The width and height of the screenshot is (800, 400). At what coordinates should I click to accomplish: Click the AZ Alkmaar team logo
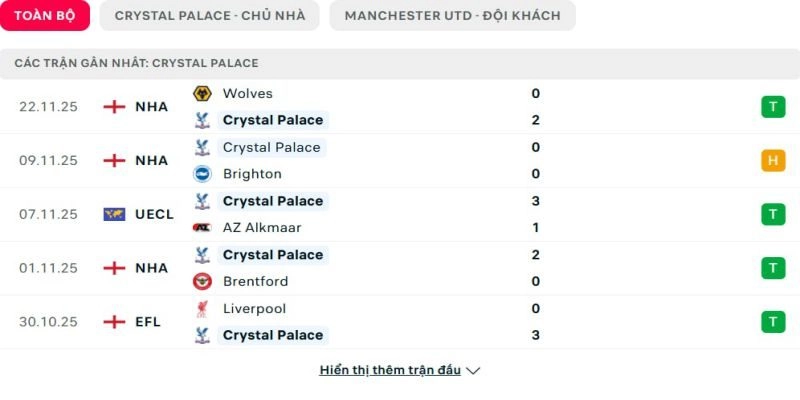(202, 228)
